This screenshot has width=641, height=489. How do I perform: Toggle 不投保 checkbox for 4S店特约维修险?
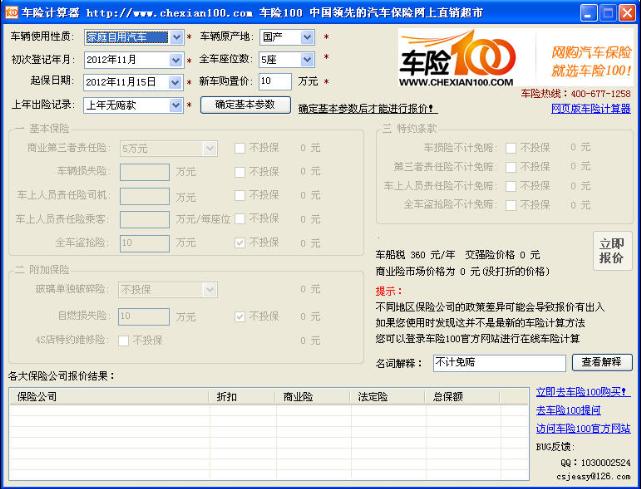[124, 340]
